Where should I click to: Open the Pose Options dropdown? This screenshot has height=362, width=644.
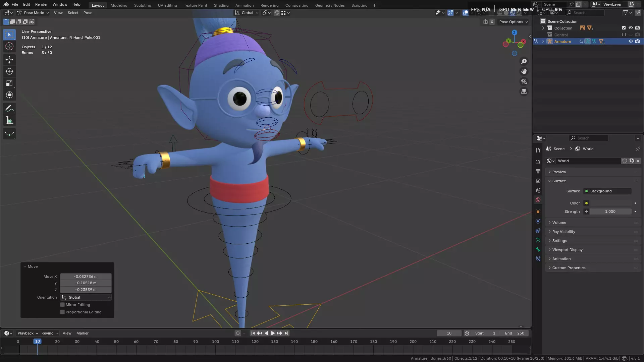coord(514,22)
